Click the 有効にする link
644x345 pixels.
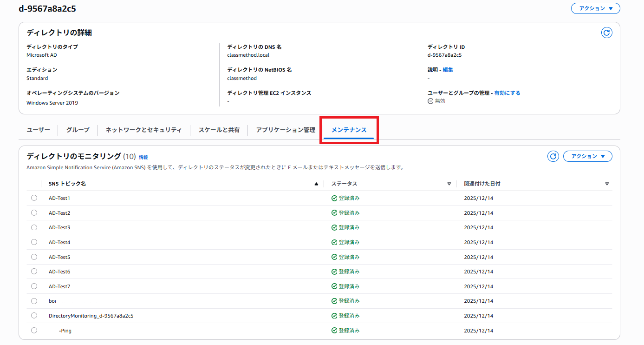[x=507, y=93]
